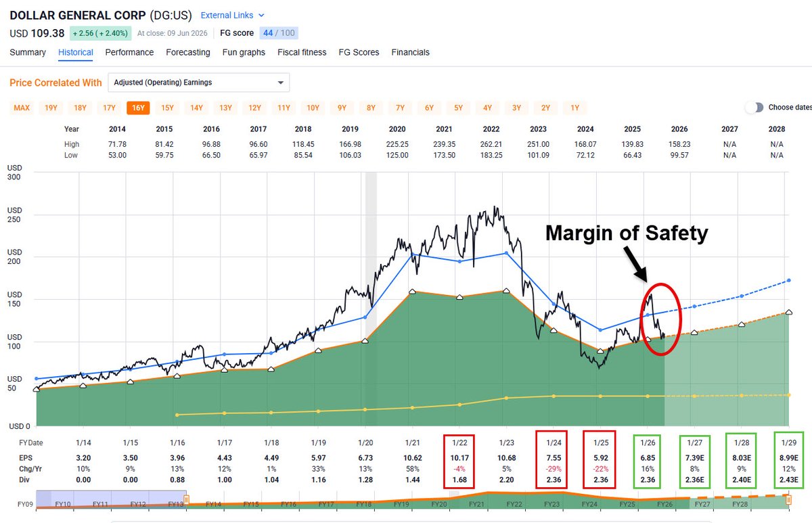
Task: Click the 1/29 estimate triangle marker on chart
Action: (x=788, y=312)
